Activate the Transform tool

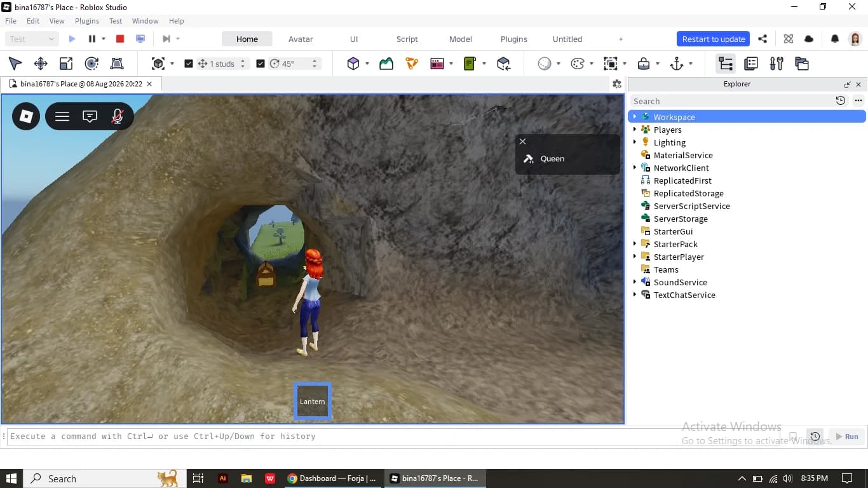pos(117,64)
